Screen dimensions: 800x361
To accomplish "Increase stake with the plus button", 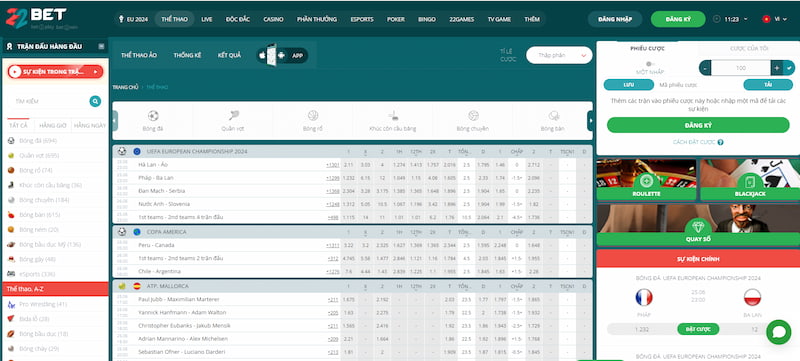I will [x=777, y=68].
